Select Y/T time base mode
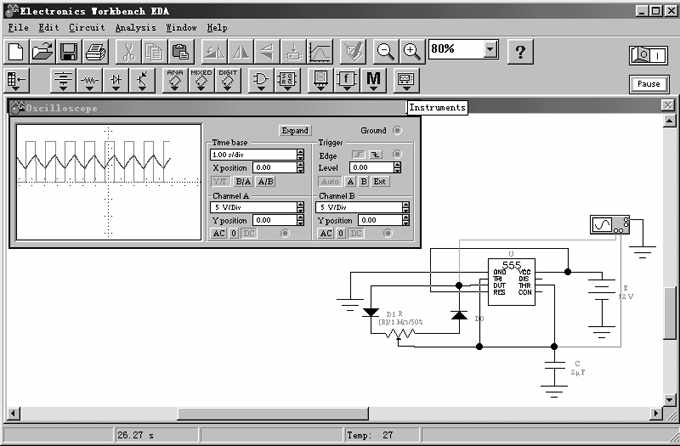680x446 pixels. (220, 182)
